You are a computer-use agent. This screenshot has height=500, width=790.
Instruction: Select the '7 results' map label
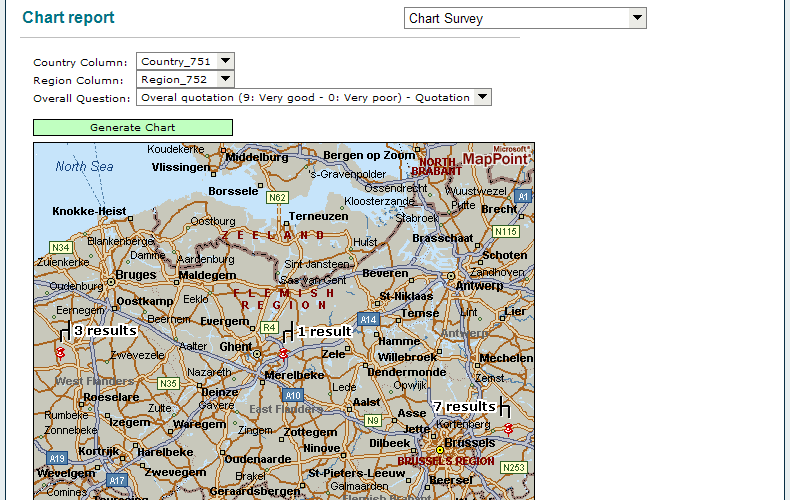464,407
